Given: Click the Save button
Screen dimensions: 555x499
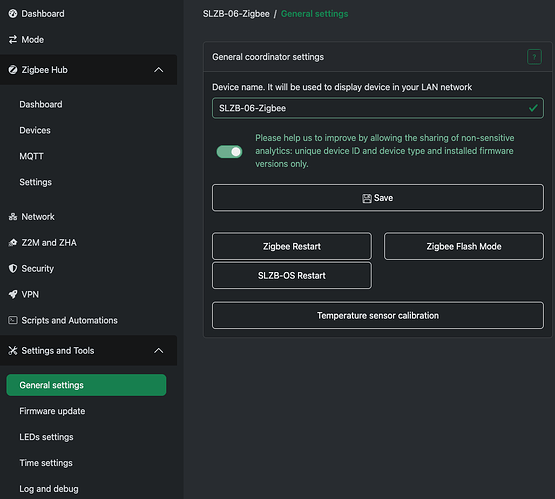Looking at the screenshot, I should 378,198.
